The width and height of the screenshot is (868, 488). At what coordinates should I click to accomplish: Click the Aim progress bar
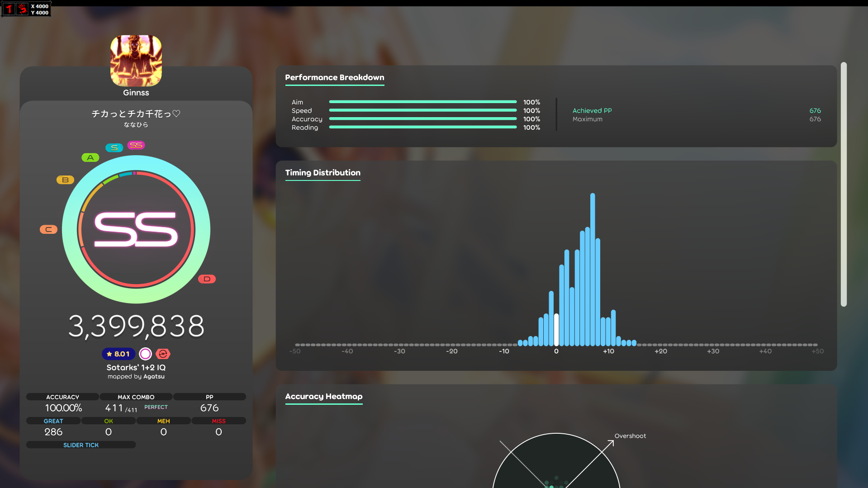(x=423, y=102)
